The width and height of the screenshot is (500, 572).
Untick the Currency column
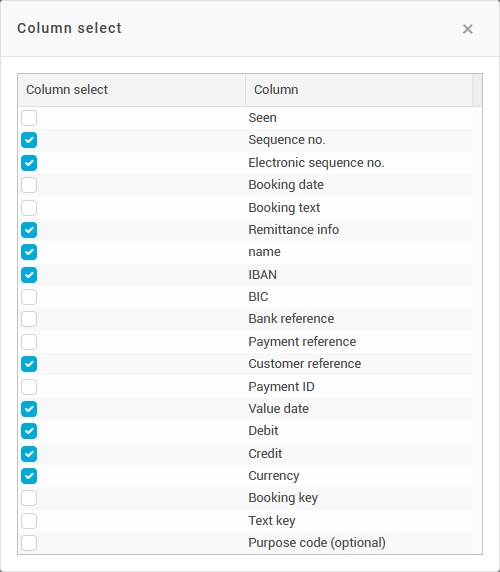[29, 476]
